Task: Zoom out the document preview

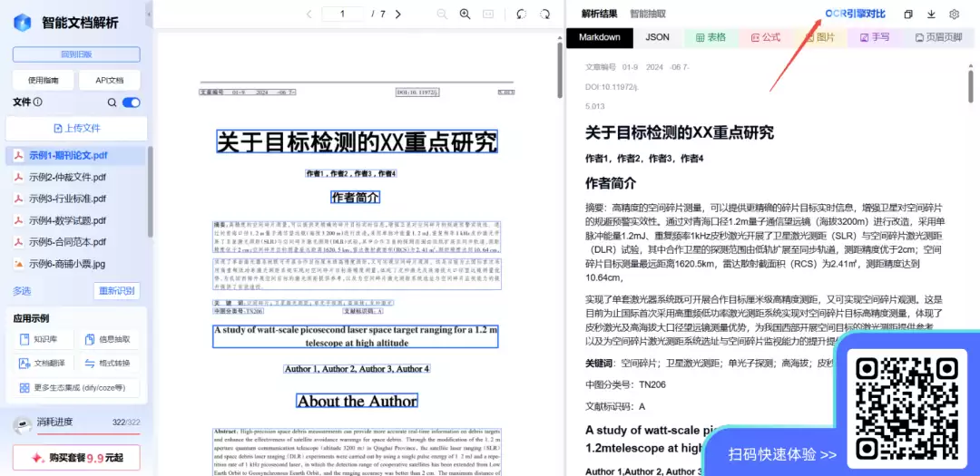Action: (x=442, y=14)
